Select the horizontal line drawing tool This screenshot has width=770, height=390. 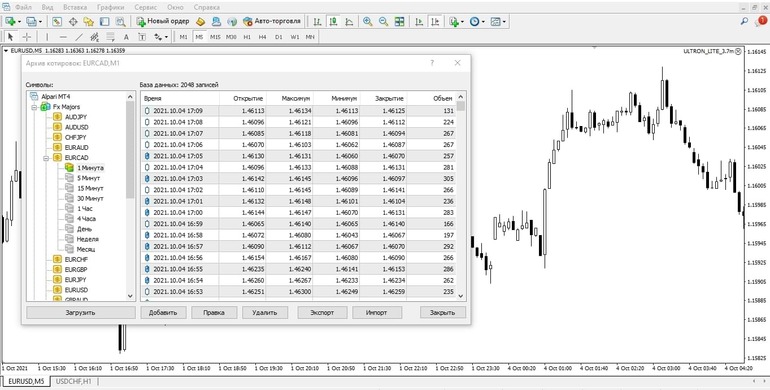coord(63,37)
